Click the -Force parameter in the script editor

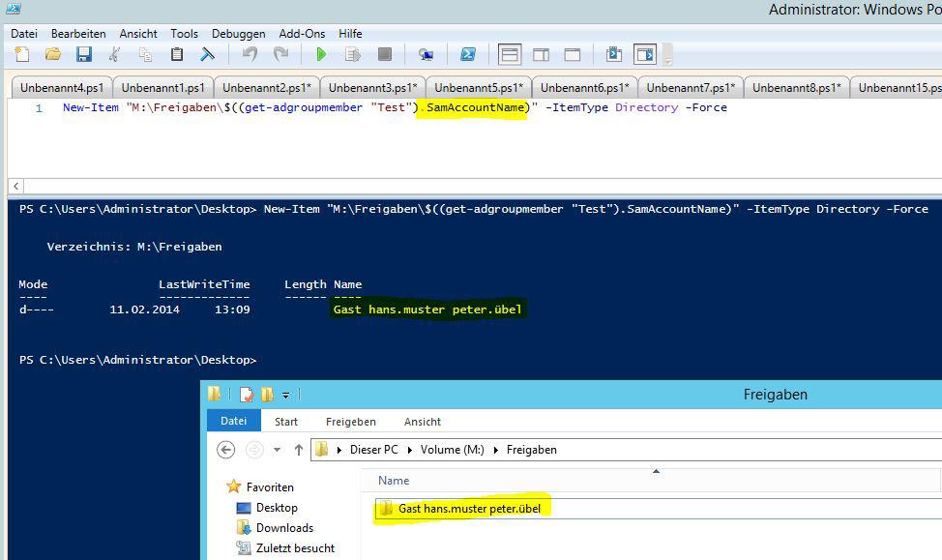coord(706,107)
